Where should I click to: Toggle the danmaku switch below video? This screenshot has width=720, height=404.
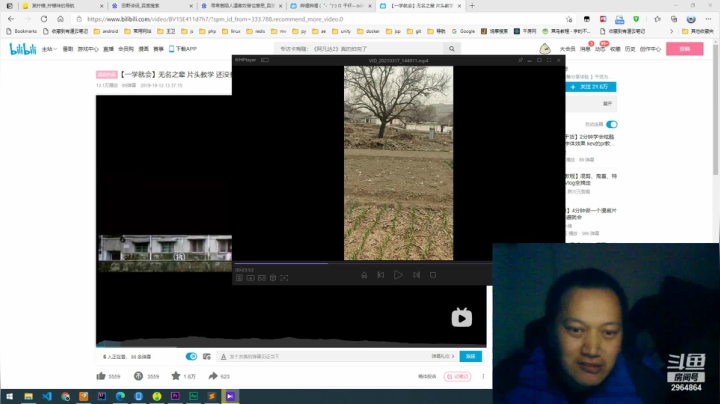point(191,356)
